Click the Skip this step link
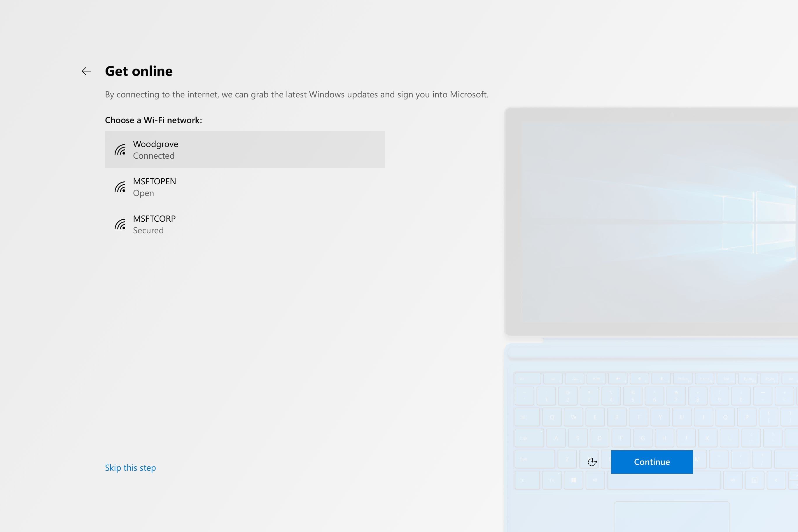Image resolution: width=798 pixels, height=532 pixels. pos(130,468)
